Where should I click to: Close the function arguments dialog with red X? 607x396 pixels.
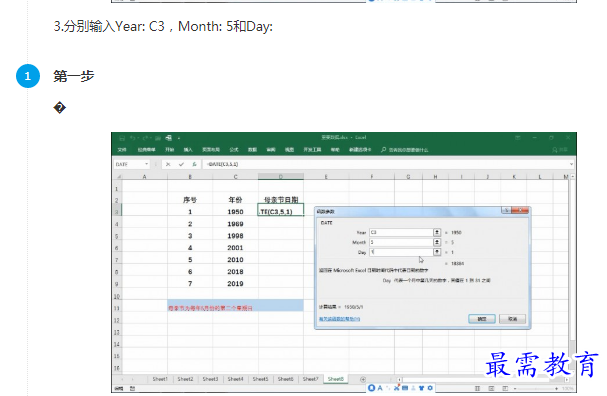coord(520,211)
